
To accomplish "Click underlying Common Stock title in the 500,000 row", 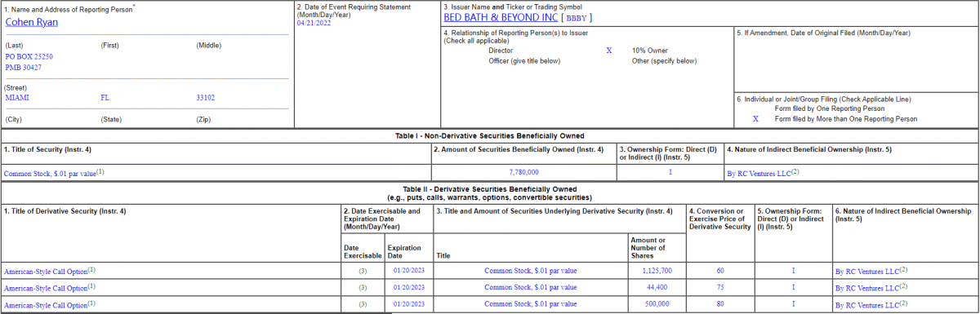I will click(x=530, y=305).
